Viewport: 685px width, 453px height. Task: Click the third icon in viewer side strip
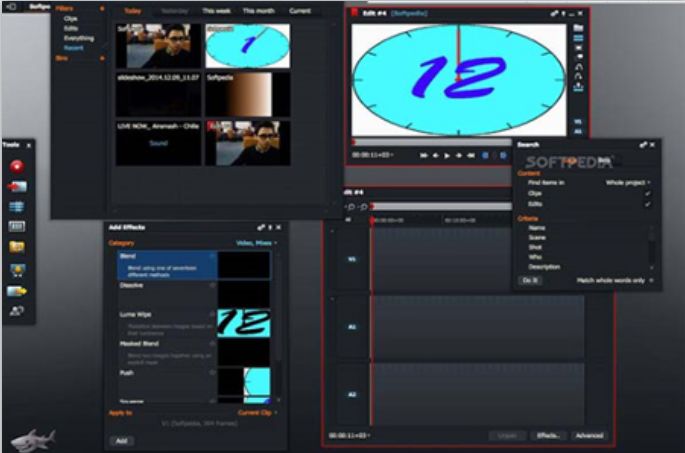click(578, 47)
